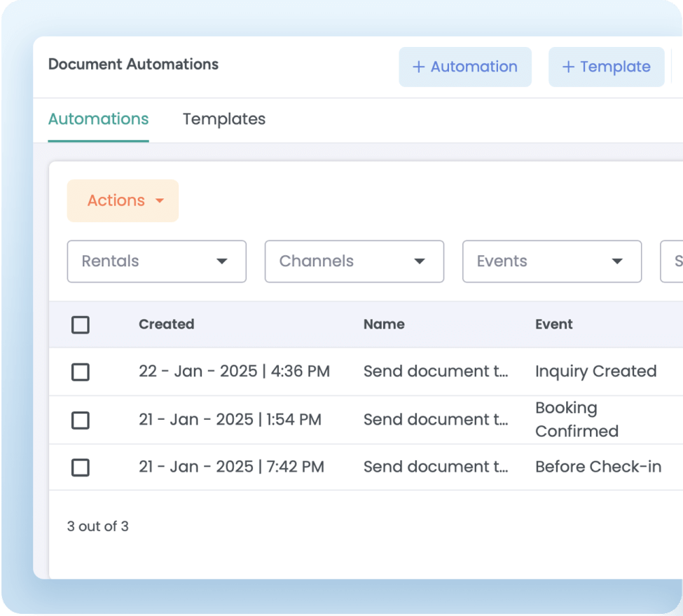Check the 22 Jan 4:36 PM row checkbox
Image resolution: width=683 pixels, height=616 pixels.
click(x=81, y=372)
